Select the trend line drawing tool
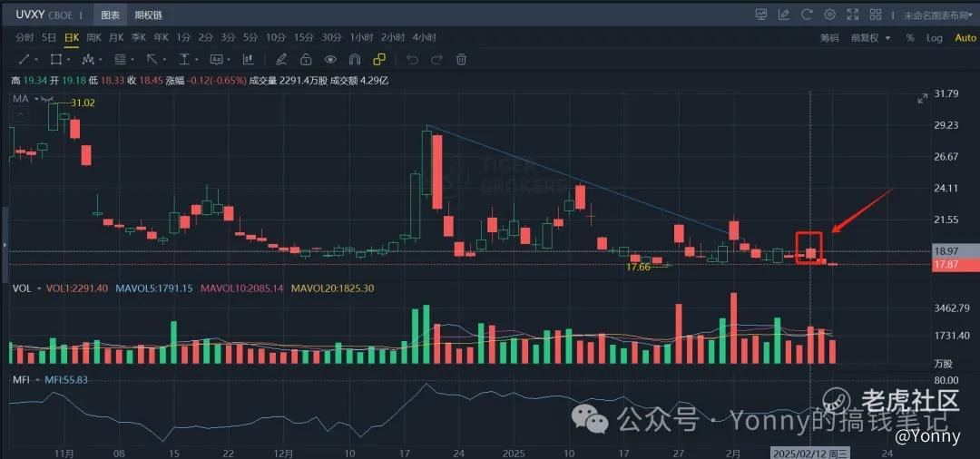Viewport: 980px width, 459px height. click(24, 59)
